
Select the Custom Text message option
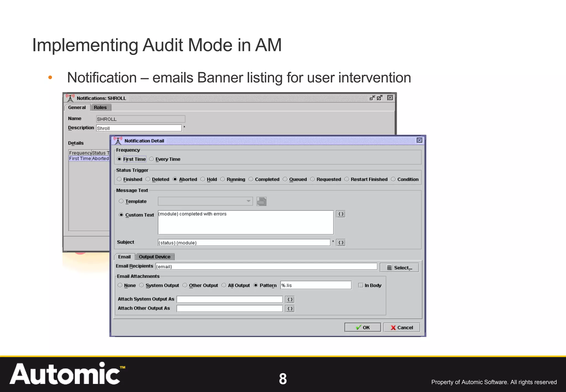(137, 215)
